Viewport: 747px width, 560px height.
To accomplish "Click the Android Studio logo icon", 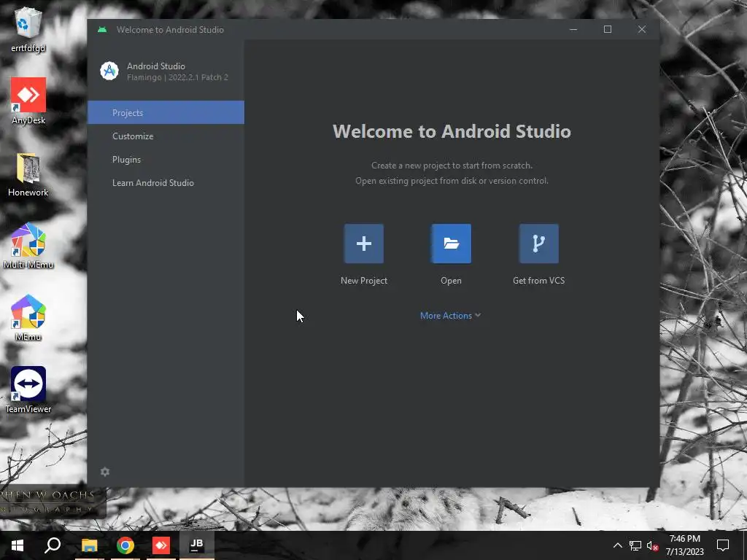I will point(109,71).
